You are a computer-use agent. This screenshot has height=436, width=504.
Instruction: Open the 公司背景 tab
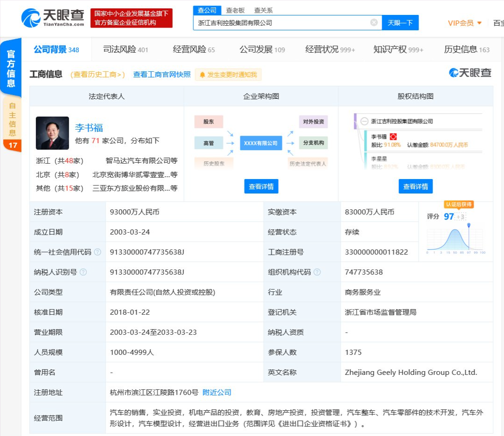pos(56,49)
